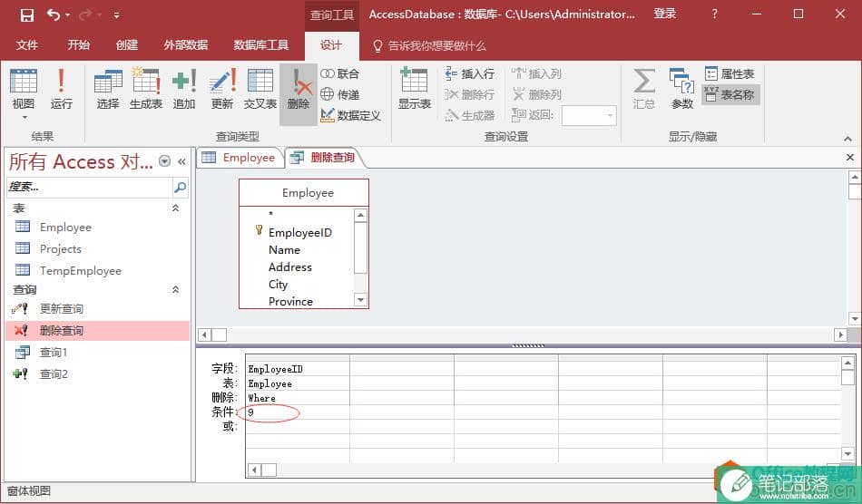Switch to the Employee document tab

[240, 158]
